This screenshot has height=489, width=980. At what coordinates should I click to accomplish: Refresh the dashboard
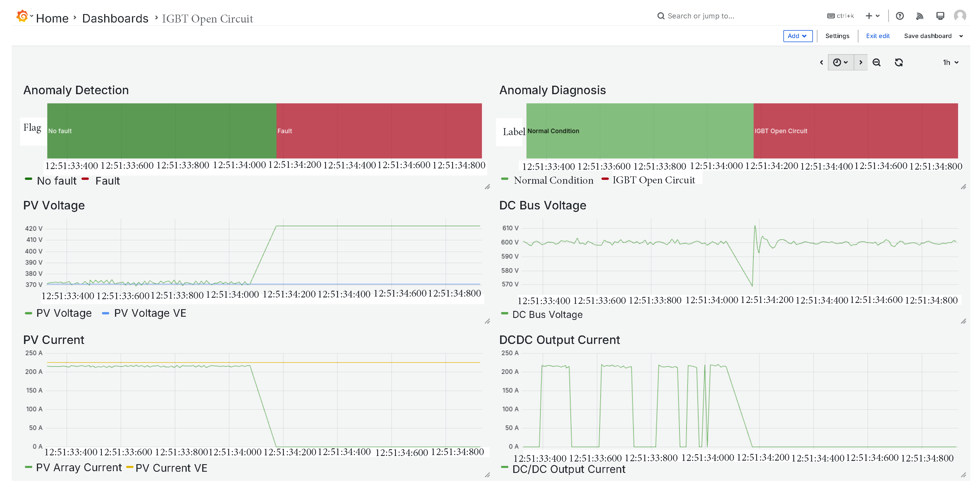899,62
